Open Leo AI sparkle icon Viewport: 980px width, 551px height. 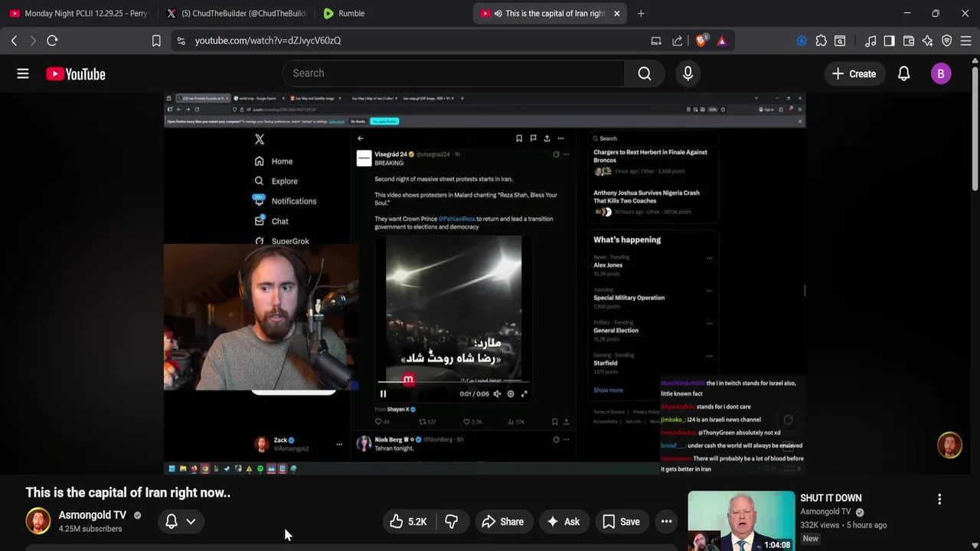tap(928, 41)
